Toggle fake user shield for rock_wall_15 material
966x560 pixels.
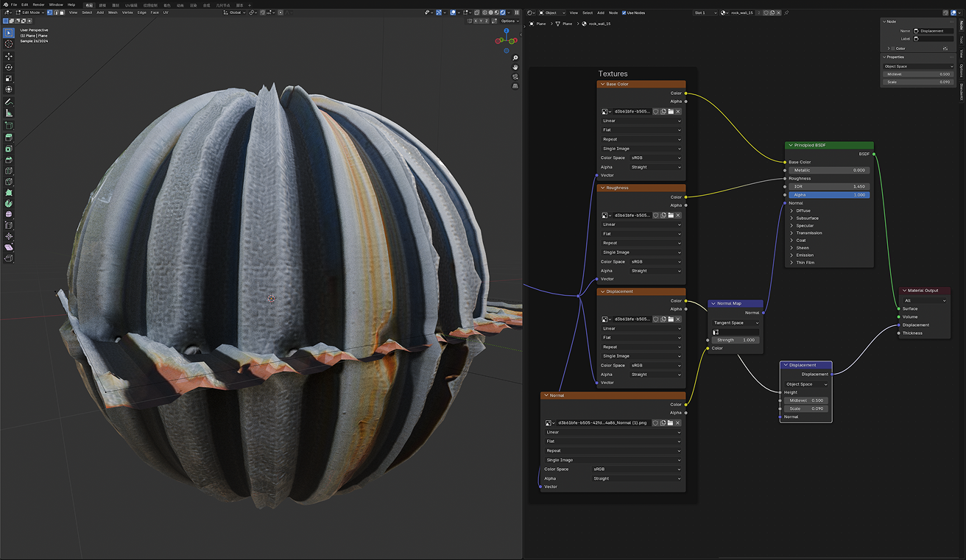pos(766,13)
